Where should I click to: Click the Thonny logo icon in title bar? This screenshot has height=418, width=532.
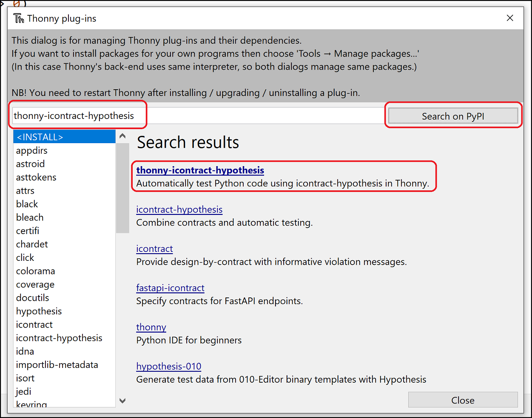coord(19,18)
